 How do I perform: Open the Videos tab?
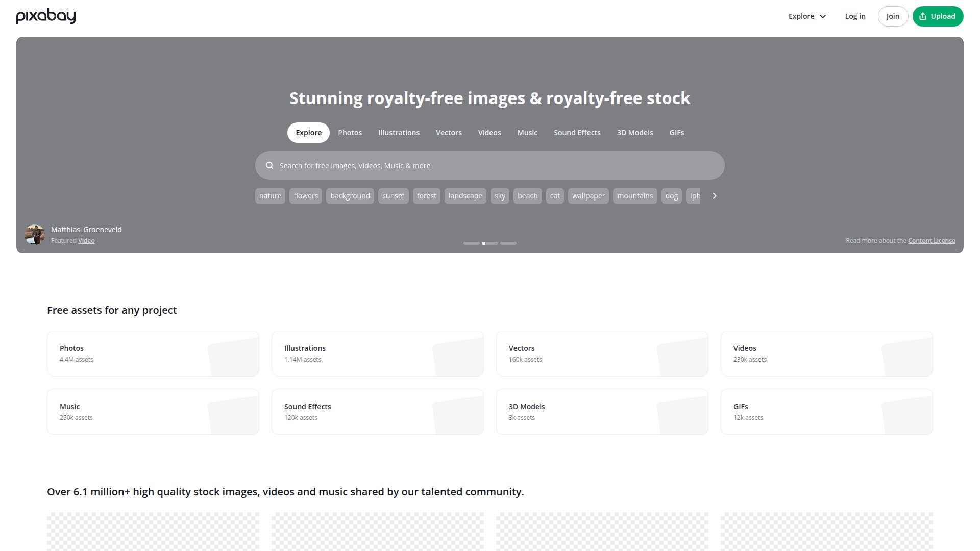[x=489, y=133]
